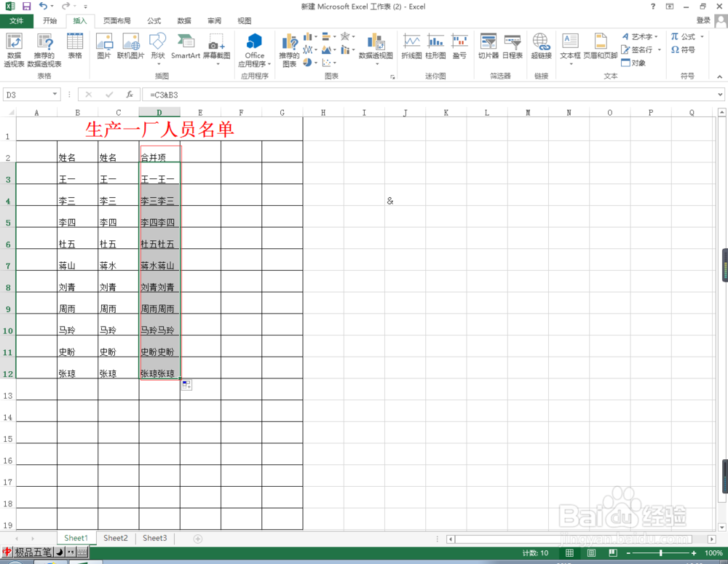Viewport: 728px width, 564px height.
Task: Cancel the formula bar entry (X)
Action: (x=89, y=94)
